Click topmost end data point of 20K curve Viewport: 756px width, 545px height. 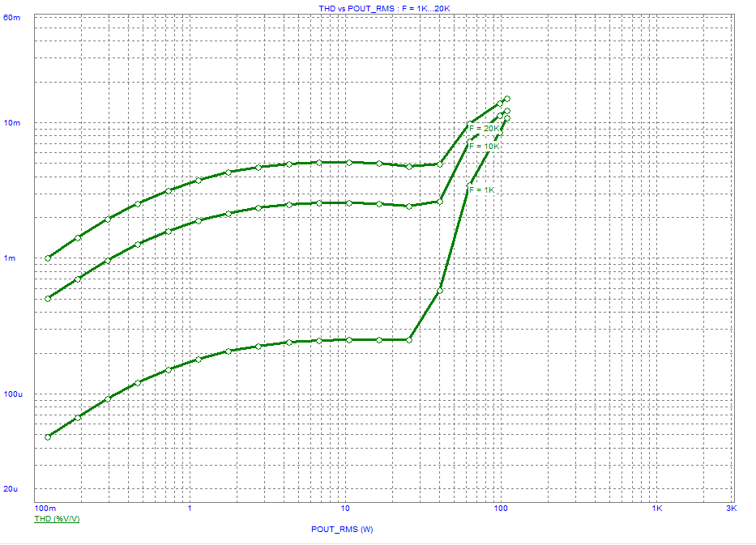tap(507, 99)
